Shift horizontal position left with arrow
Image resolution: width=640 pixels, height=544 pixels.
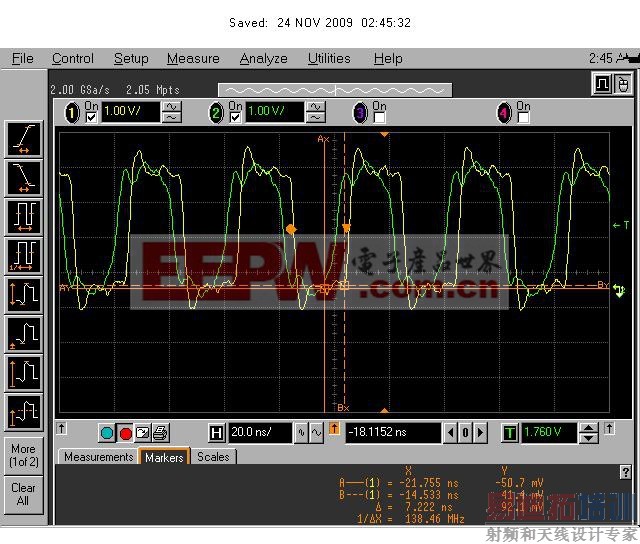[x=451, y=433]
